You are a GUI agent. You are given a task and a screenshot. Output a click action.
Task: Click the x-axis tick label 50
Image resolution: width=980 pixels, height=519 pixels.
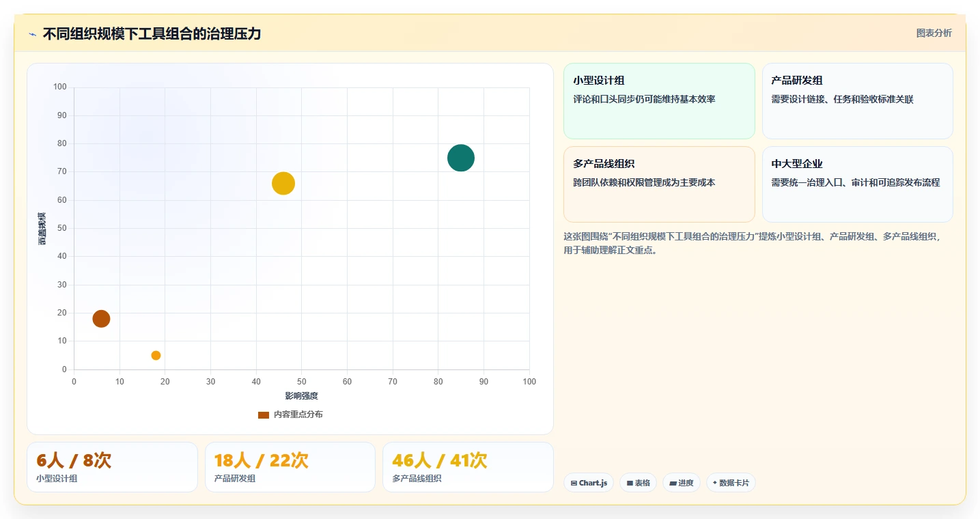[x=302, y=382]
